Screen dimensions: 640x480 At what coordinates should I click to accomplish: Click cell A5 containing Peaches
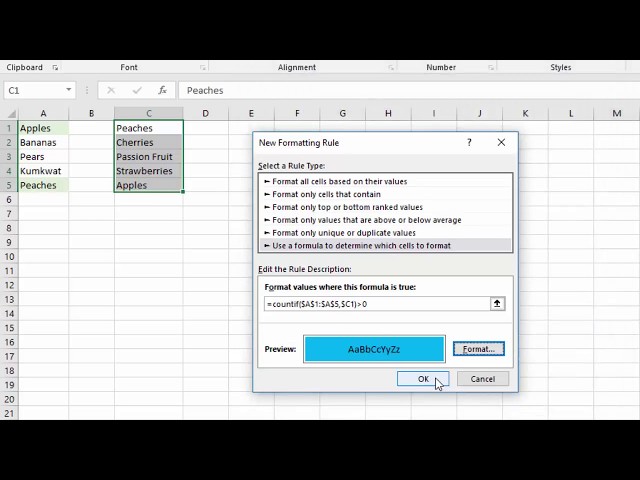pyautogui.click(x=43, y=185)
